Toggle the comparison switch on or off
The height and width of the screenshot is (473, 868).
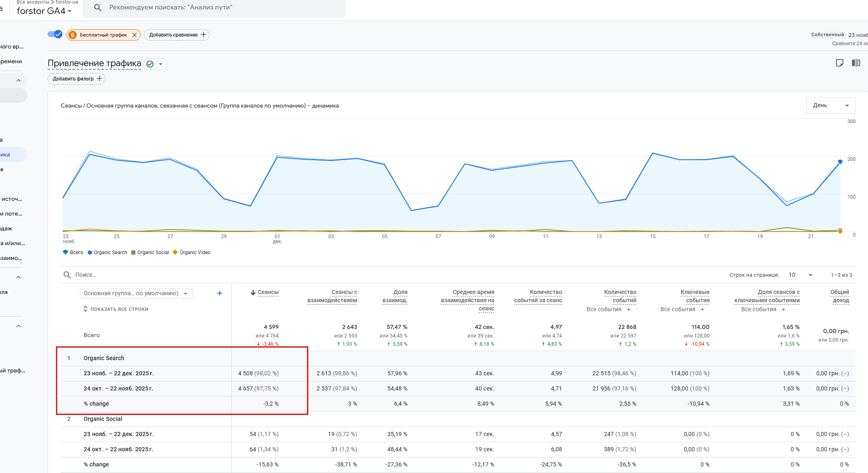(55, 34)
